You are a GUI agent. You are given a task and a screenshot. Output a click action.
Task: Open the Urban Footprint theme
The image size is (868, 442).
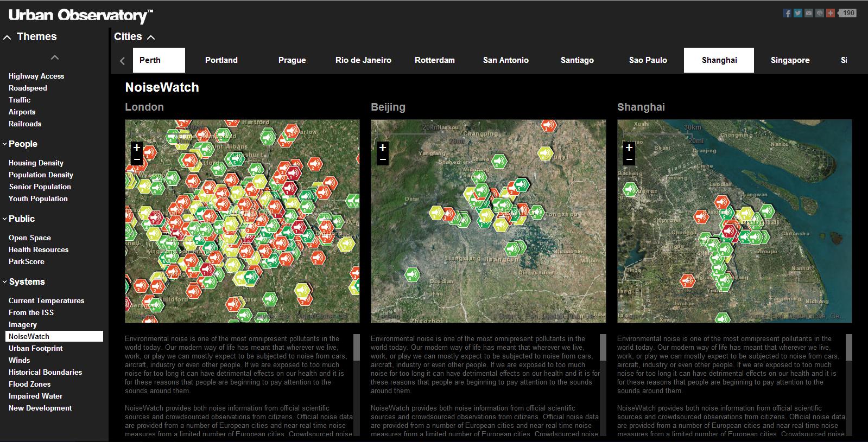click(36, 348)
